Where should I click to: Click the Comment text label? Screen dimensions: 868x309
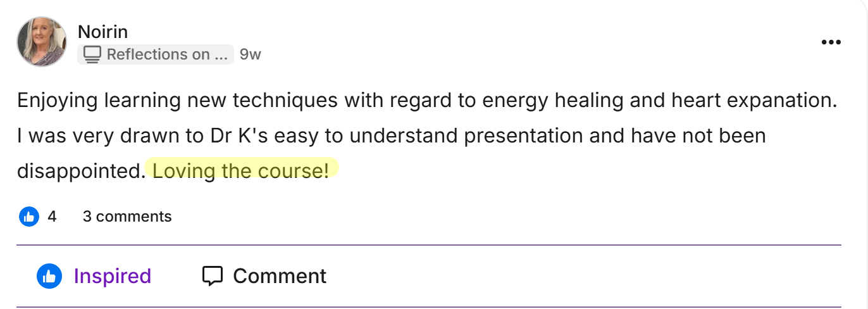(x=280, y=276)
